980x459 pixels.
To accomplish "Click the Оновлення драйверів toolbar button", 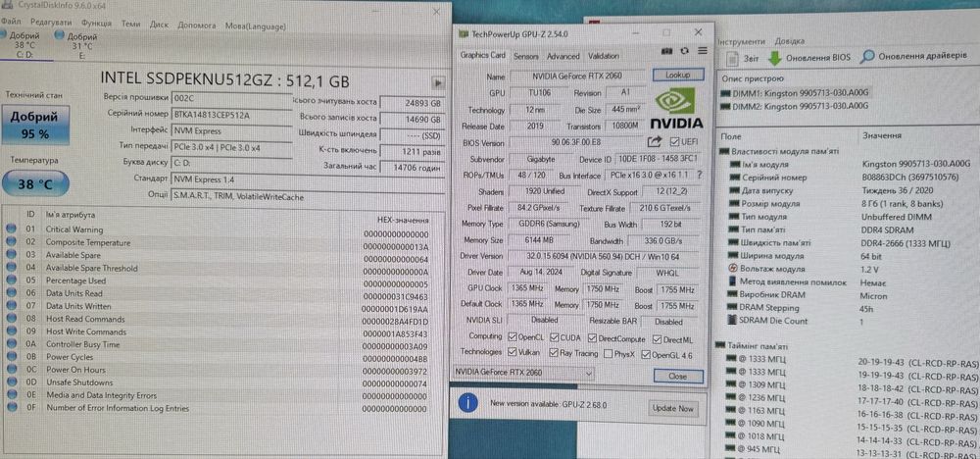I will (913, 57).
